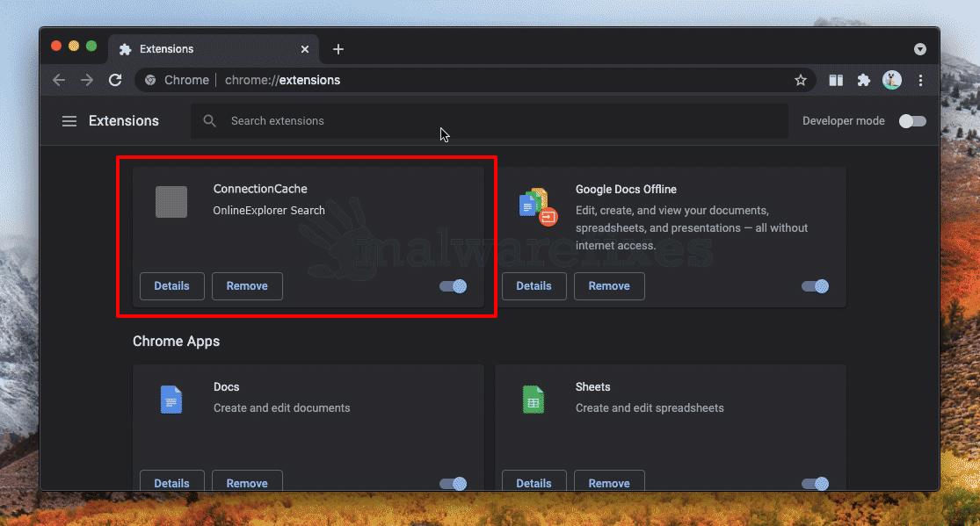980x526 pixels.
Task: Open the profile avatar menu
Action: (892, 80)
